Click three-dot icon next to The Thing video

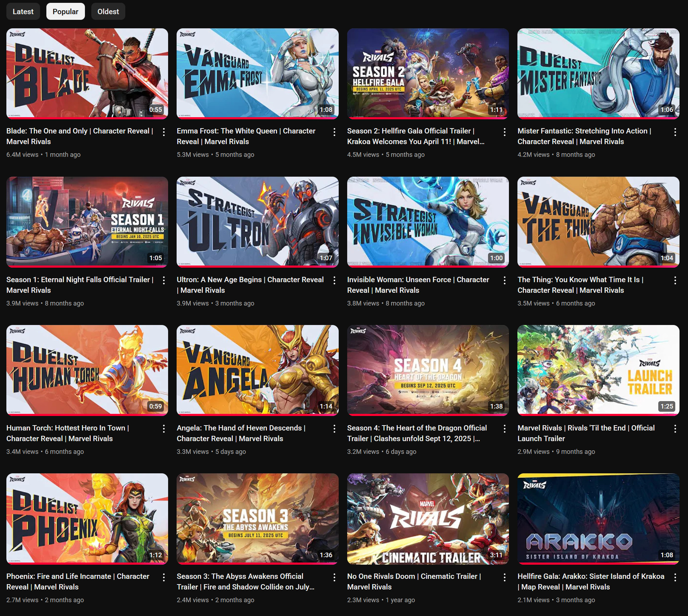[x=675, y=280]
